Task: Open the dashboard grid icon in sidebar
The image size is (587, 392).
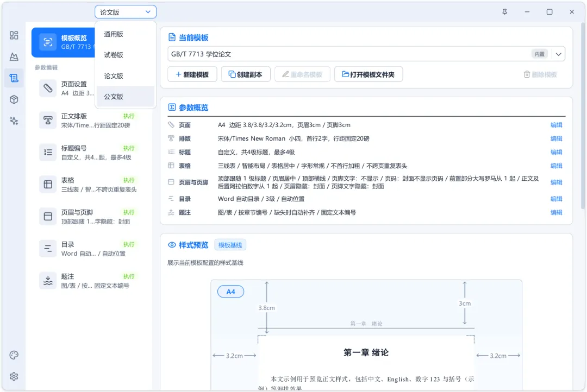Action: pos(14,35)
